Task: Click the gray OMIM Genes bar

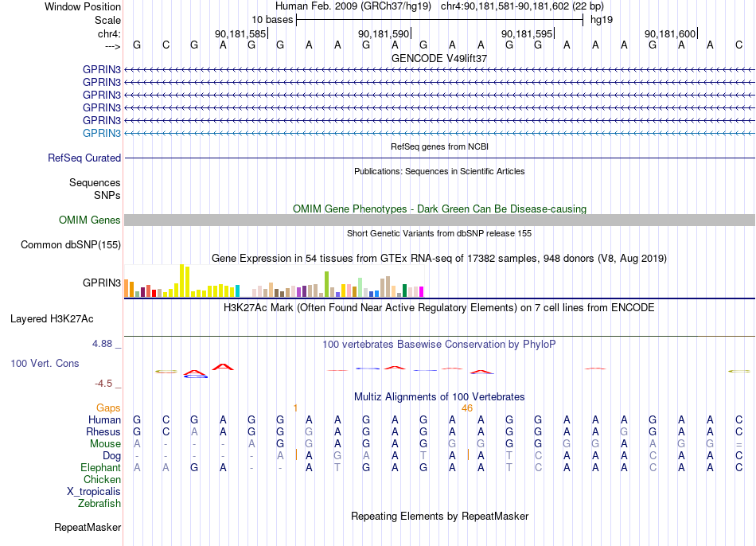Action: [x=439, y=220]
